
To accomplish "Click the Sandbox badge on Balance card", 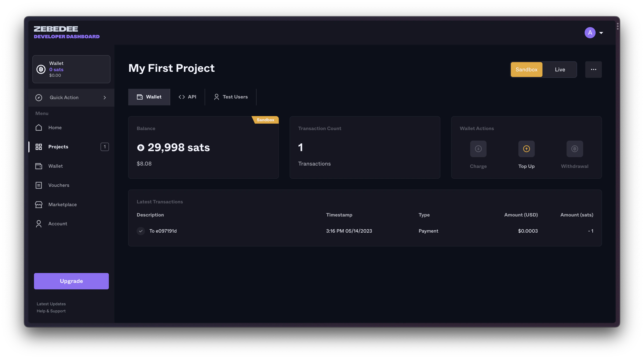I will 265,120.
